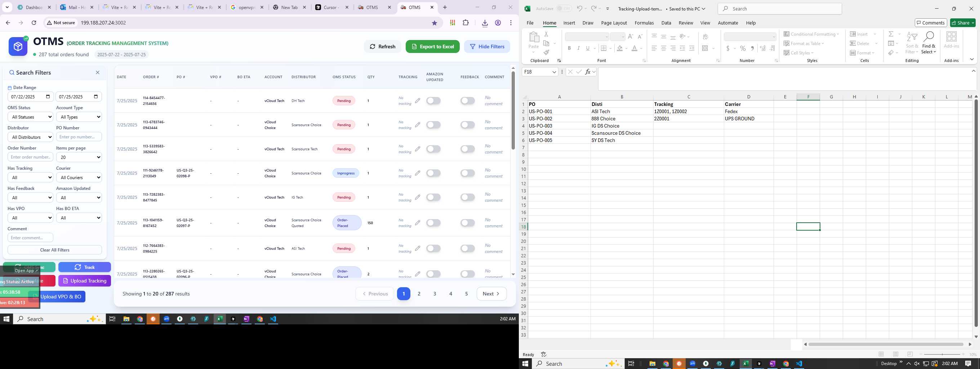Toggle Amazon Updated for order 113-6783746-0943444
Image resolution: width=980 pixels, height=369 pixels.
click(x=433, y=125)
